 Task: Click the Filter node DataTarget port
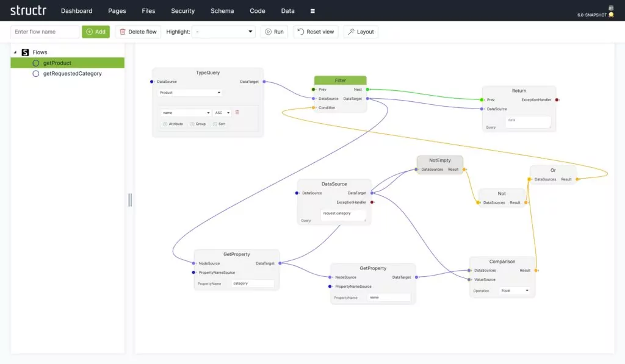[367, 98]
